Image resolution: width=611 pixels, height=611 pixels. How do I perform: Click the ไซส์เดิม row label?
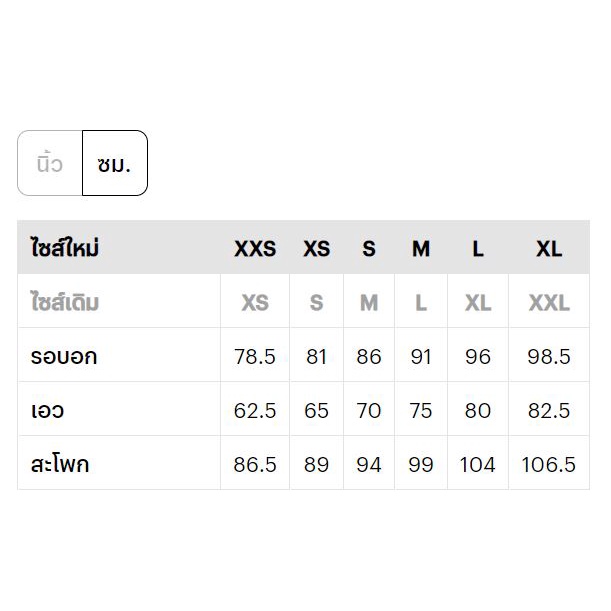(65, 302)
